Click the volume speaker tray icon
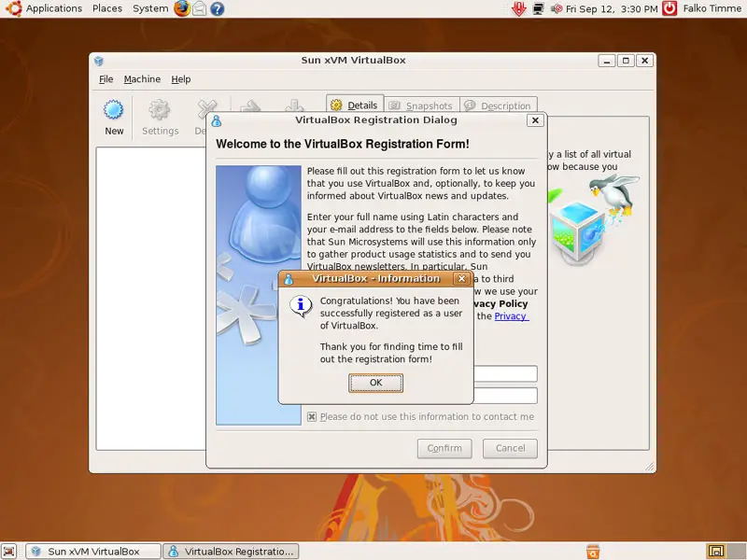Screen dimensions: 747x560 (x=556, y=8)
